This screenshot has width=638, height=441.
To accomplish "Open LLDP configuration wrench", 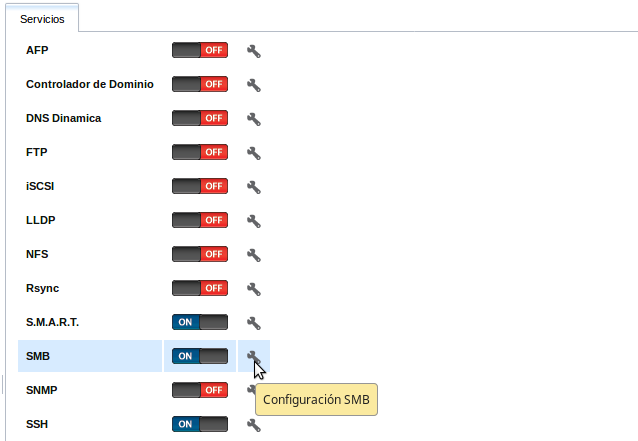I will (x=253, y=221).
